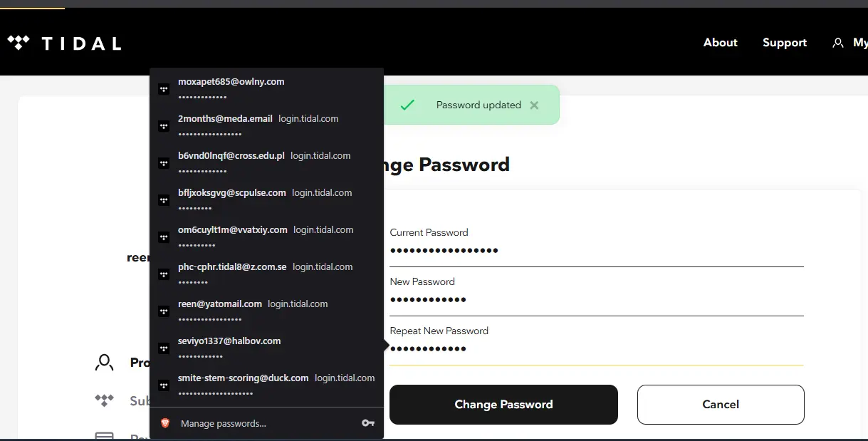Click login.tidal.com text next to reen@yatomail.com

(298, 303)
